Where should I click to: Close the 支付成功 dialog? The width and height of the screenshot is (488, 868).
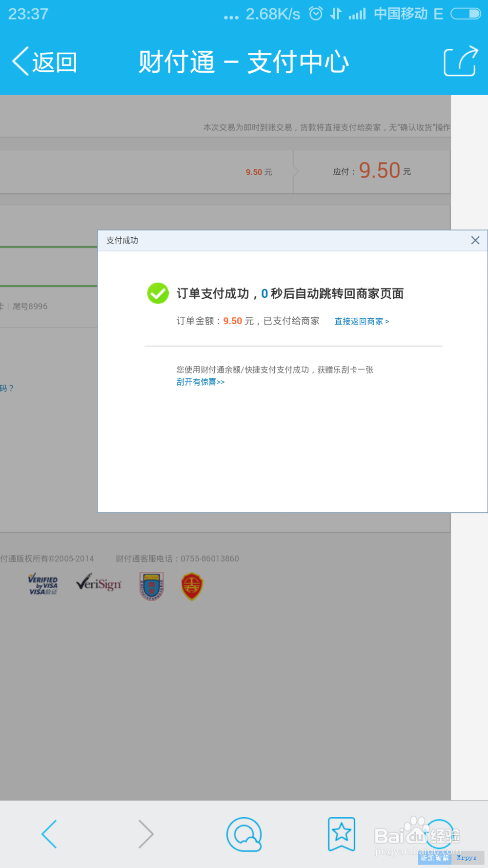475,240
